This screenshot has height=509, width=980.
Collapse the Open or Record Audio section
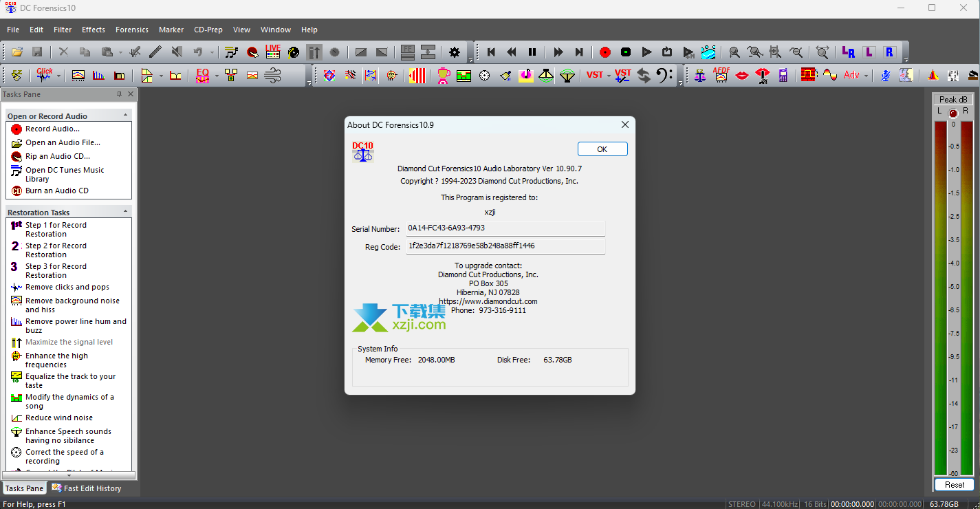pyautogui.click(x=125, y=116)
